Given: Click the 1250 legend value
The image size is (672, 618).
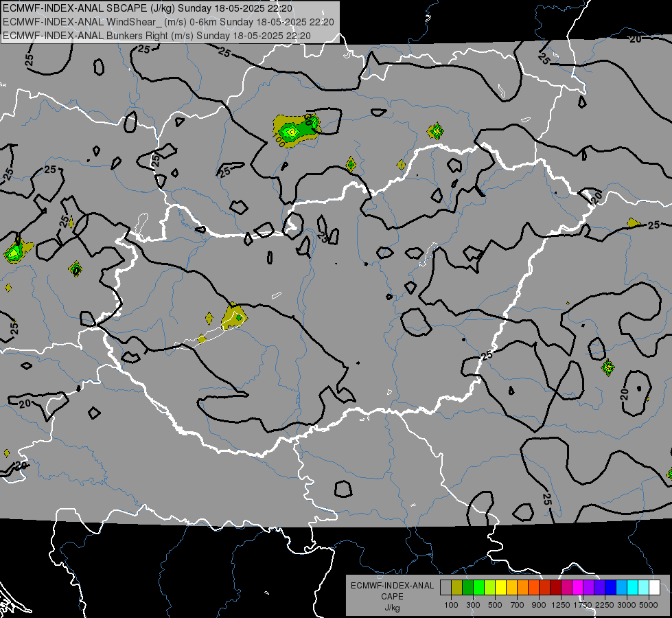Looking at the screenshot, I should 561,605.
